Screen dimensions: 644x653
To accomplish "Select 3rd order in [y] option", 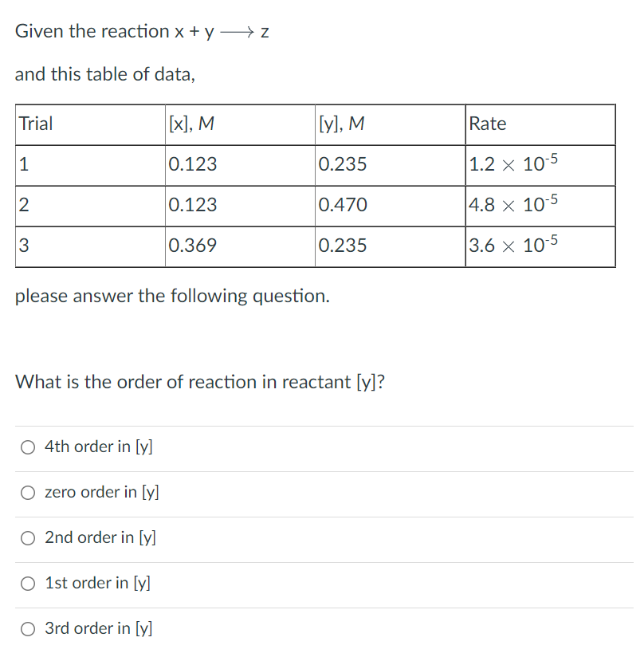I will click(x=27, y=629).
